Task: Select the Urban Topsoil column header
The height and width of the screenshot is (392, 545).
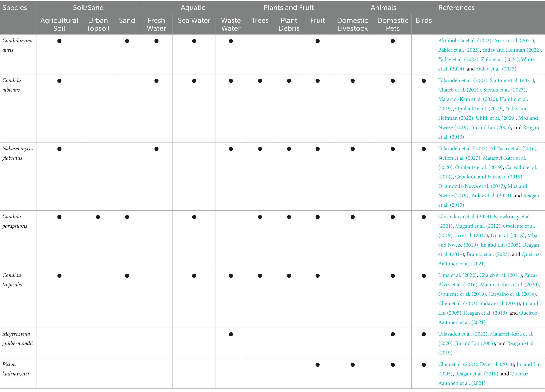Action: (x=98, y=24)
